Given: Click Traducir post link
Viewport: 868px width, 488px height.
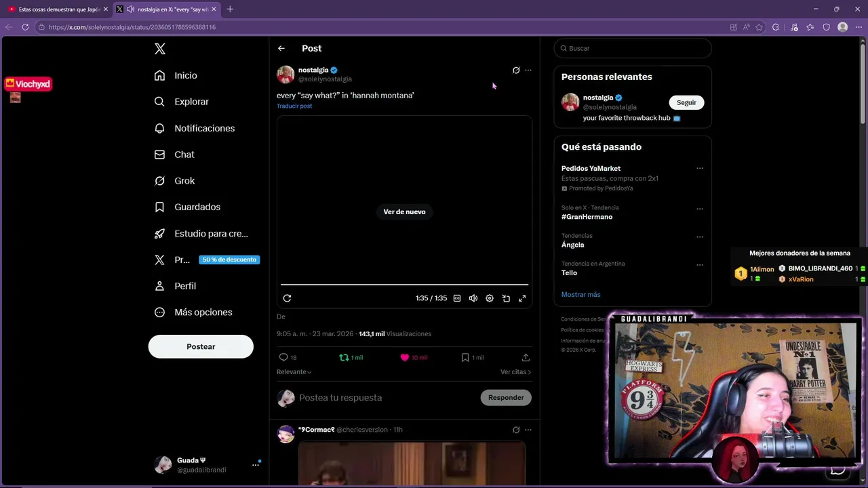Looking at the screenshot, I should 294,106.
